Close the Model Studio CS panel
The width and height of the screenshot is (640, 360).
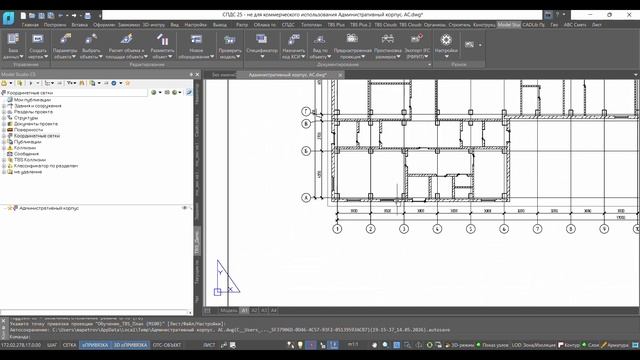click(198, 74)
